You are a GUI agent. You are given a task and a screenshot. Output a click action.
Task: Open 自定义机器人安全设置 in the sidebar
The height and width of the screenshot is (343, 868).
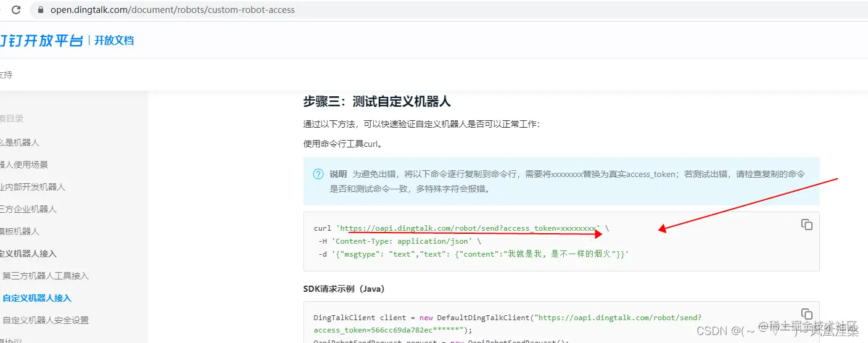pyautogui.click(x=46, y=320)
